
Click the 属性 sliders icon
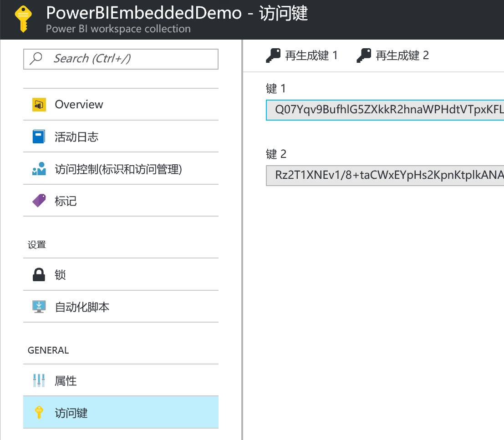click(39, 380)
